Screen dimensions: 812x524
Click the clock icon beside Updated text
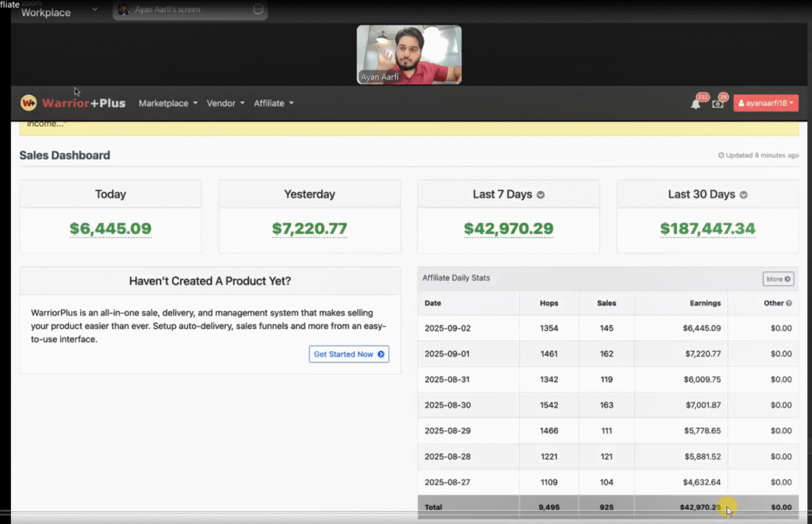[x=721, y=155]
